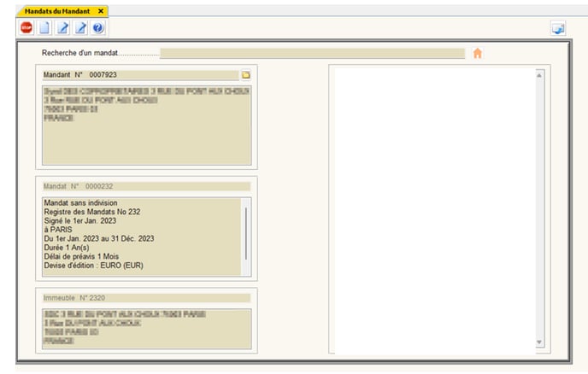Image resolution: width=588 pixels, height=374 pixels.
Task: Click the orange home icon by search field
Action: click(x=477, y=53)
